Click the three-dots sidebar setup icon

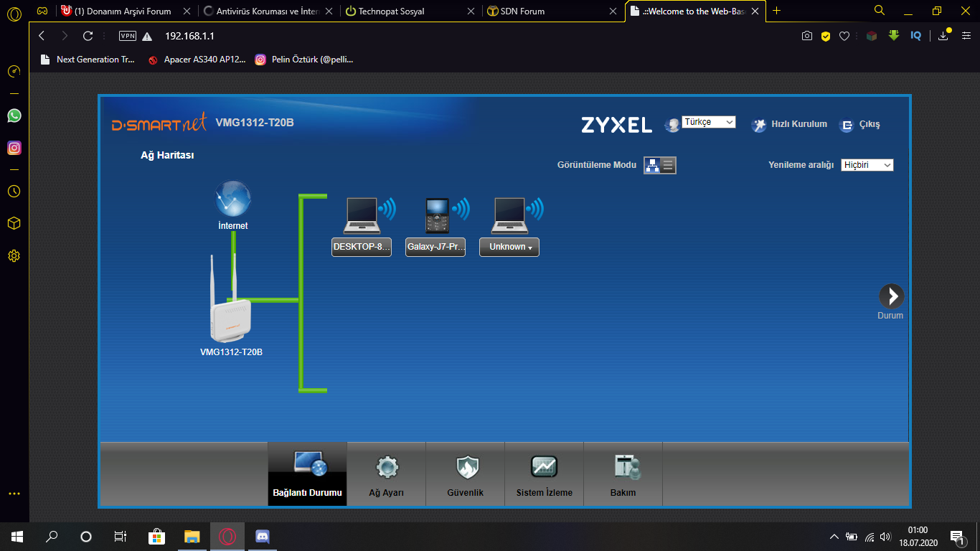pos(14,494)
